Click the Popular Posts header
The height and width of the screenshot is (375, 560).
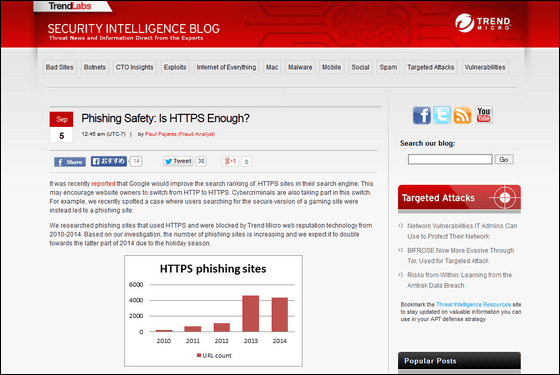(459, 361)
